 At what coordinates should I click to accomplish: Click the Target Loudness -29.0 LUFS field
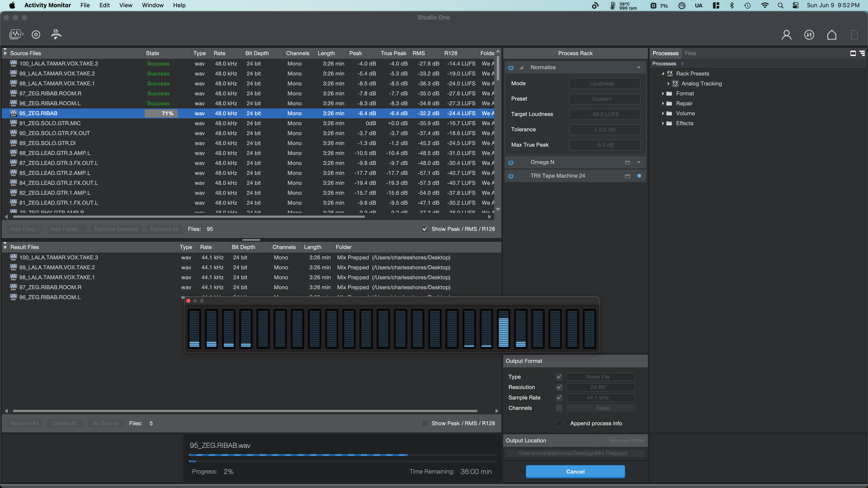pyautogui.click(x=604, y=114)
